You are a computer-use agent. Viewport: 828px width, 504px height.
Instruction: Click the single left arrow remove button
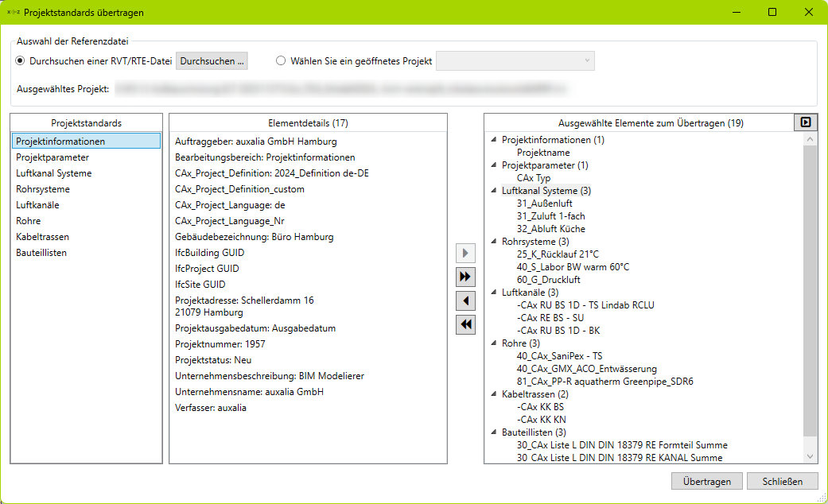pos(466,300)
